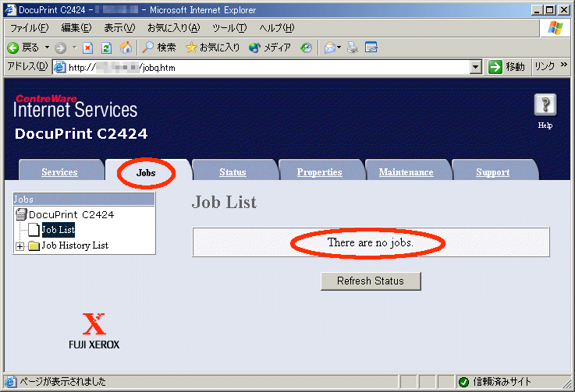Screen dimensions: 575x392
Task: Go to the Maintenance tab
Action: coord(406,172)
